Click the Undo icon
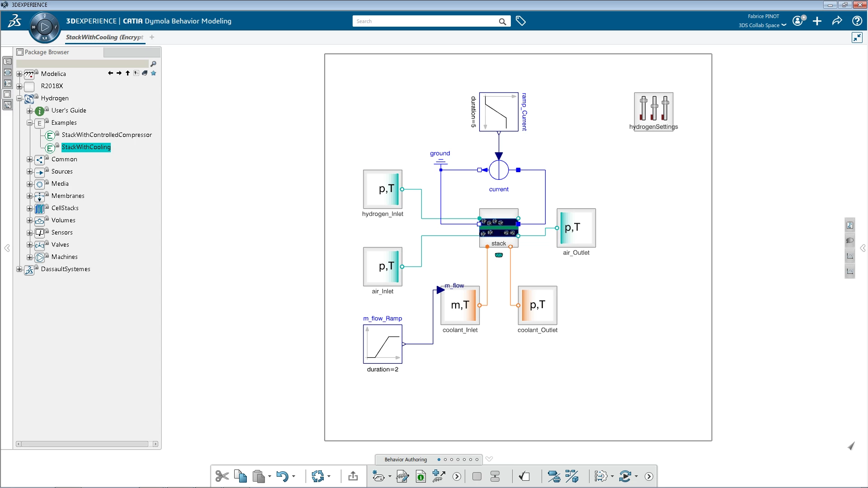This screenshot has width=868, height=488. pos(282,476)
